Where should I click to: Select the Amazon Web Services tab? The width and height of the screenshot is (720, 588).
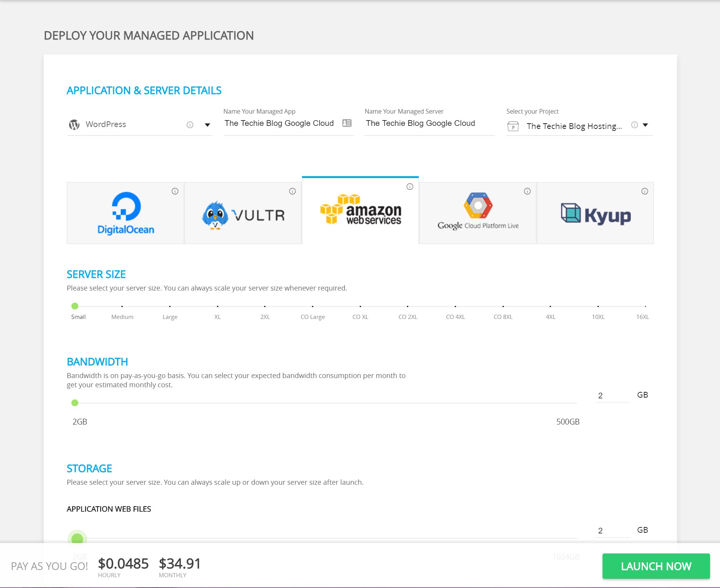coord(360,210)
